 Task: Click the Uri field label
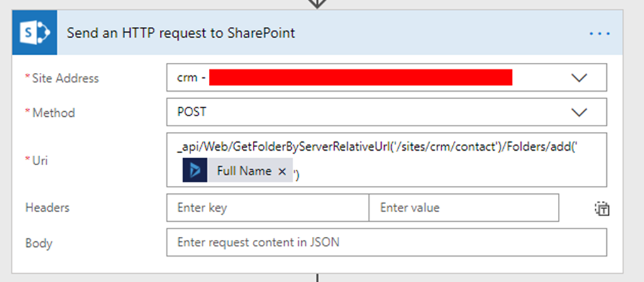(x=39, y=160)
